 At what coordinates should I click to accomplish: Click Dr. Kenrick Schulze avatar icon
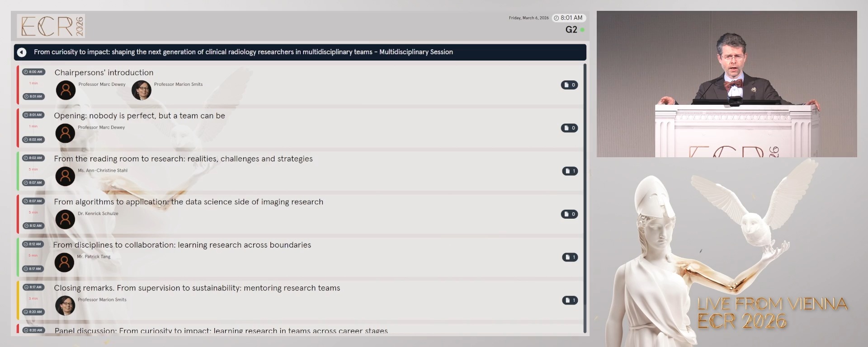[x=65, y=220]
